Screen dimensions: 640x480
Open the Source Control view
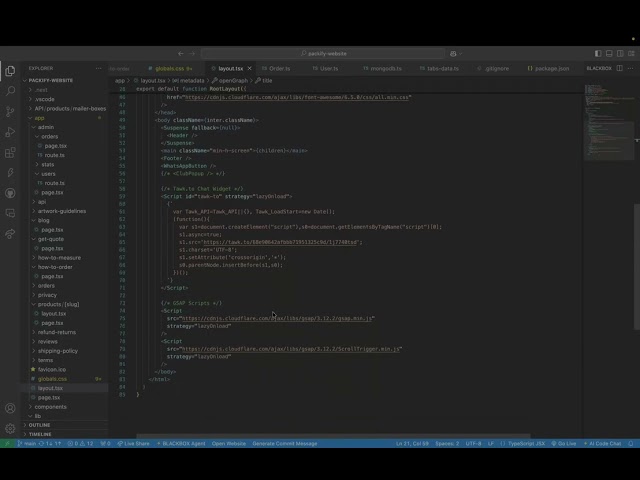click(x=11, y=111)
